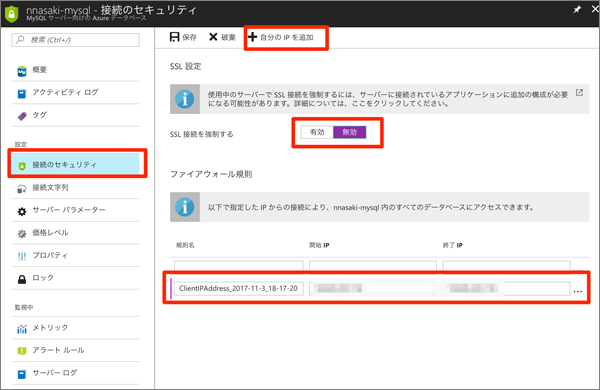Click 終了 IP field of ClientIPAddress rule
The height and width of the screenshot is (390, 600).
coord(506,289)
